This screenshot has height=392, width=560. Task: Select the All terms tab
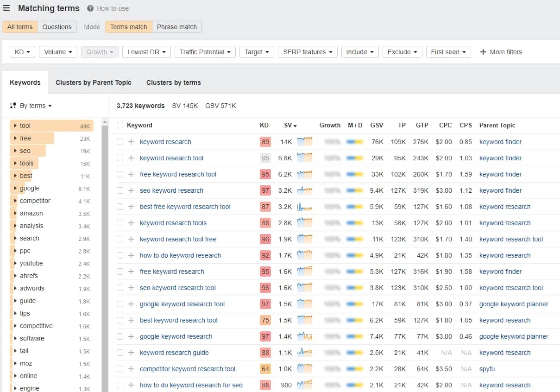[x=20, y=27]
